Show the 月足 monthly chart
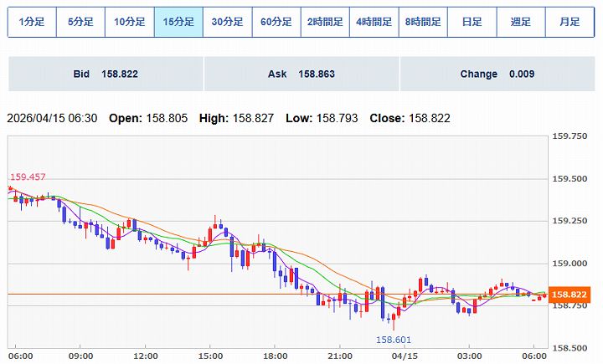The height and width of the screenshot is (364, 603). click(x=569, y=22)
